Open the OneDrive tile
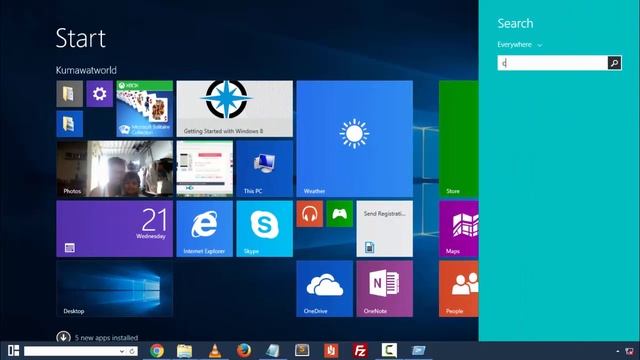This screenshot has height=360, width=640. click(324, 289)
